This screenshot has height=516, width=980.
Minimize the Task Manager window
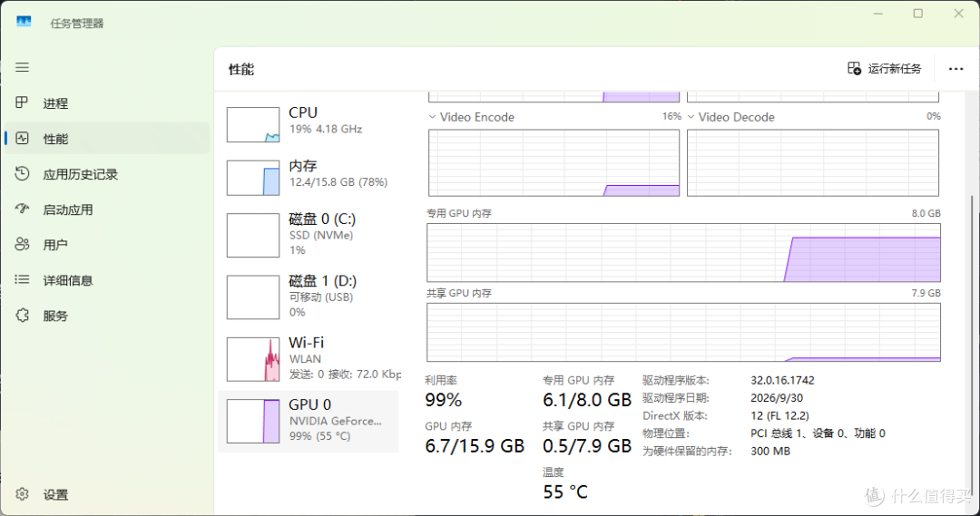pyautogui.click(x=878, y=13)
